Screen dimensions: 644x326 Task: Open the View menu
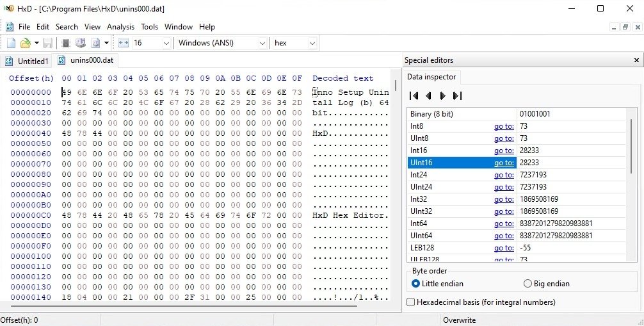click(92, 27)
